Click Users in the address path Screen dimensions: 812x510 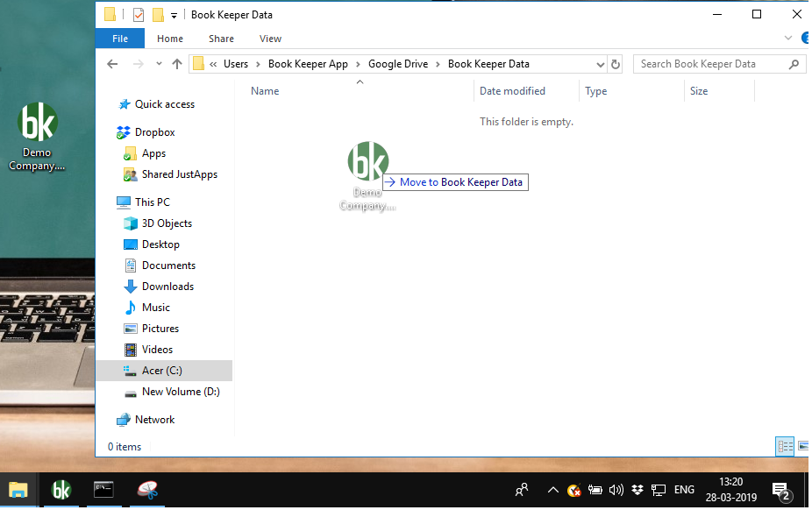(x=236, y=64)
